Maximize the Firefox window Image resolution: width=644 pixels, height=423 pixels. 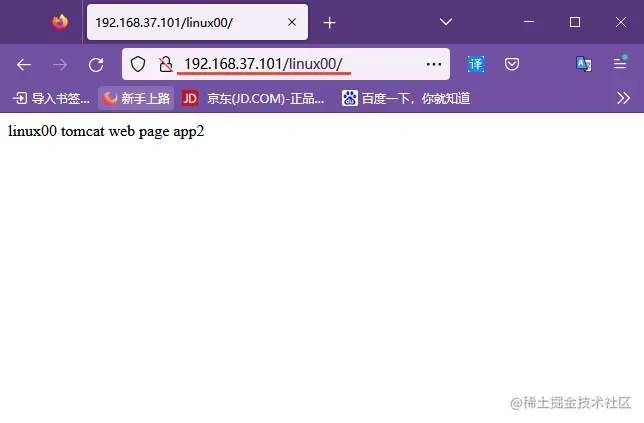(x=575, y=22)
